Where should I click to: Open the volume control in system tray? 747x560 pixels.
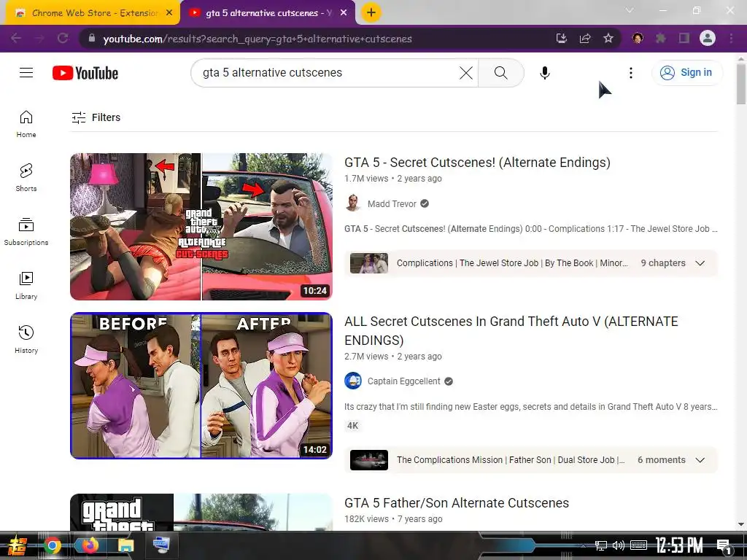tap(619, 545)
